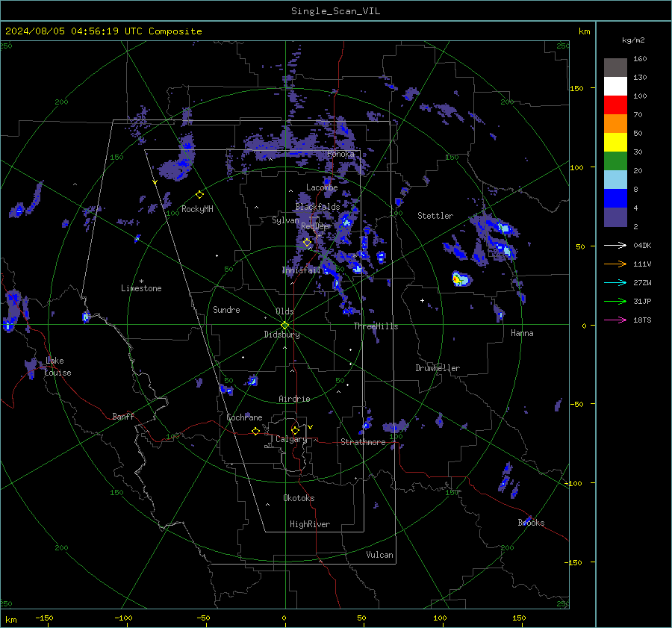Click the Drumheller city label
Viewport: 672px width, 628px height.
(x=438, y=368)
